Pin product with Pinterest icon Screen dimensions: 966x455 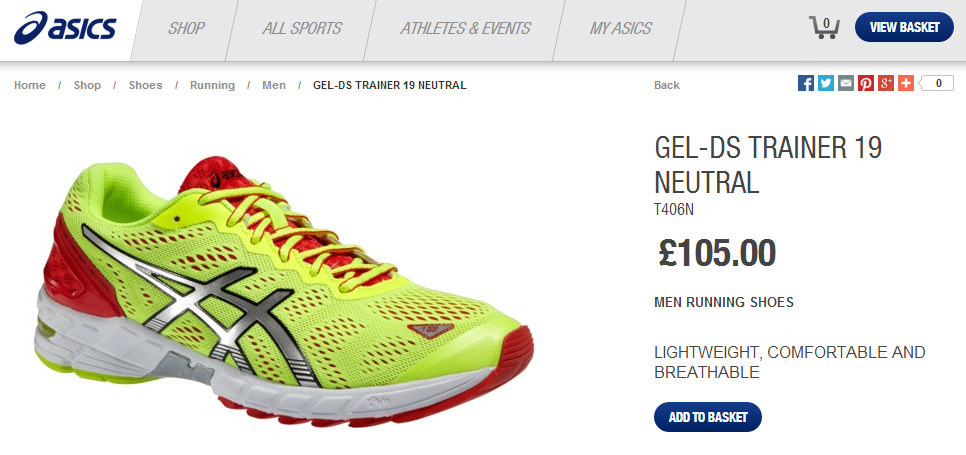[866, 83]
